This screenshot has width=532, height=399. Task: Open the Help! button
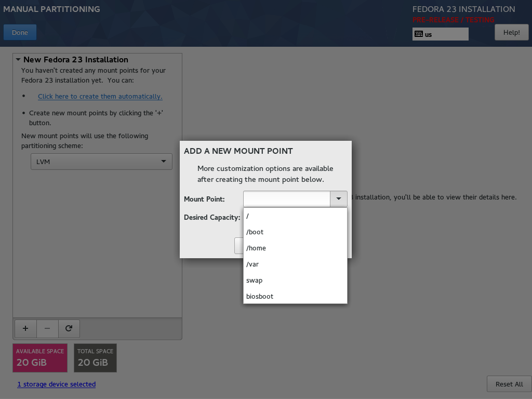(511, 33)
